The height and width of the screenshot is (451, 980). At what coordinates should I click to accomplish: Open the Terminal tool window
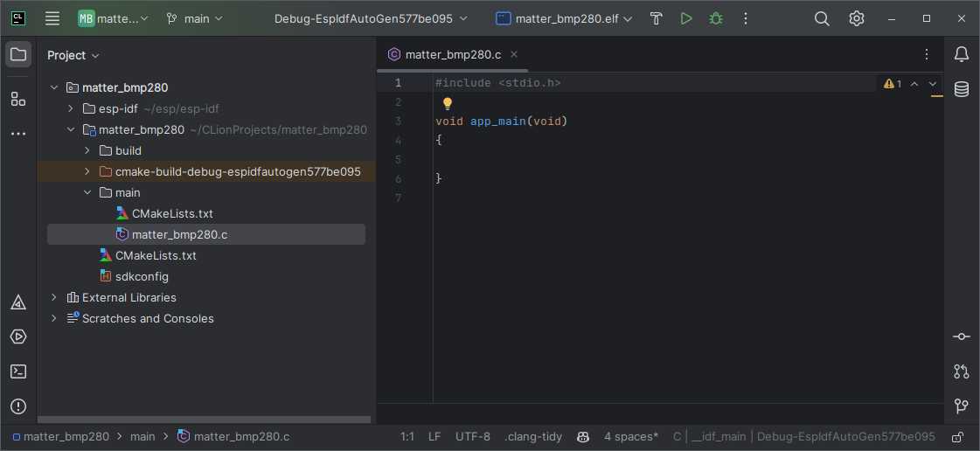click(18, 371)
